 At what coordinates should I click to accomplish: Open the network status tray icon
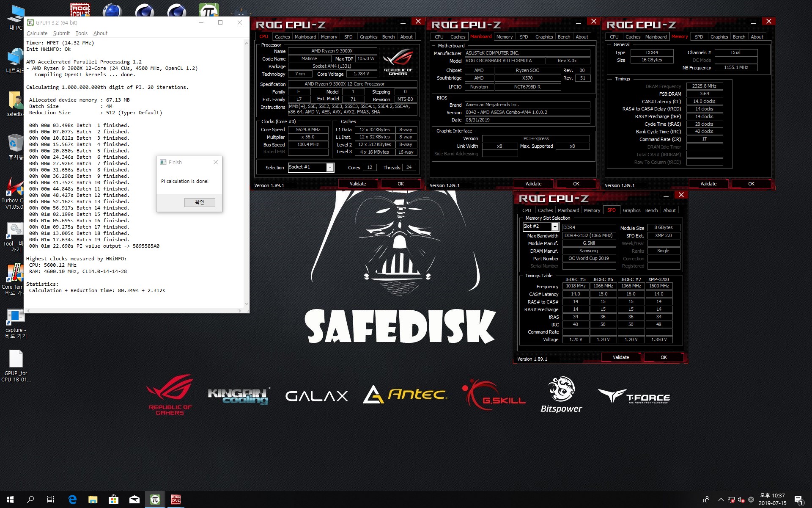731,500
